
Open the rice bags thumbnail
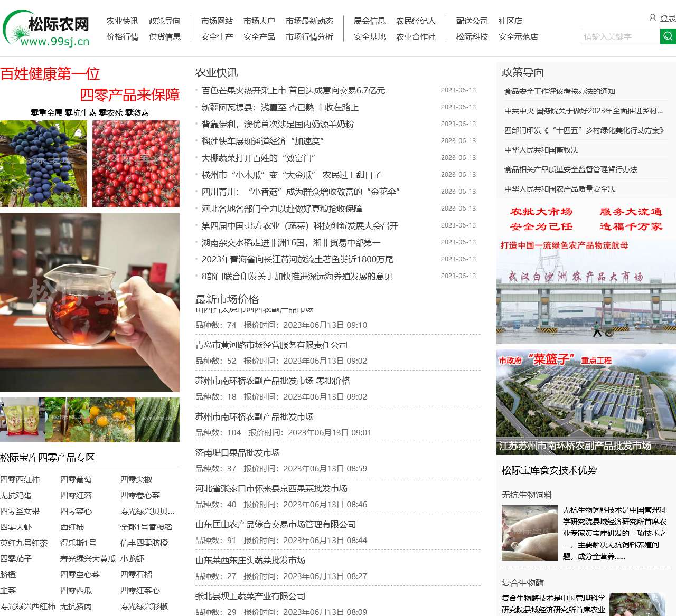pyautogui.click(x=22, y=420)
